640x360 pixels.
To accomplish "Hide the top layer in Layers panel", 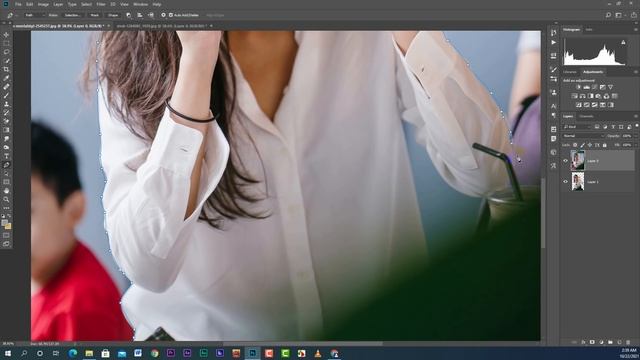I will tap(565, 161).
